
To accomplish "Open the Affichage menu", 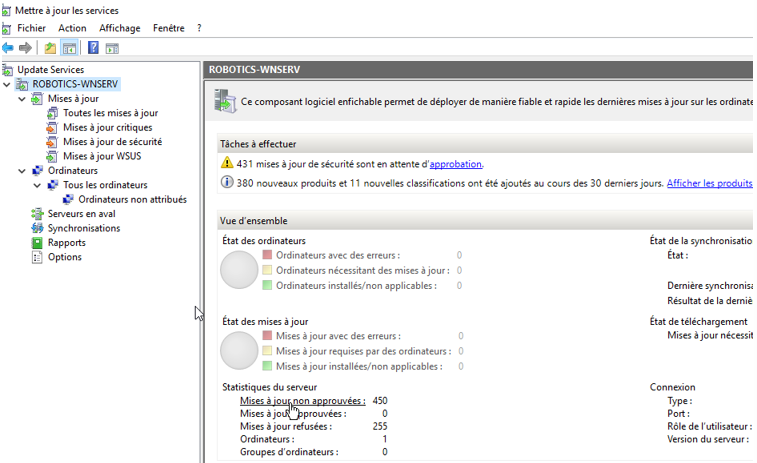I will tap(120, 28).
